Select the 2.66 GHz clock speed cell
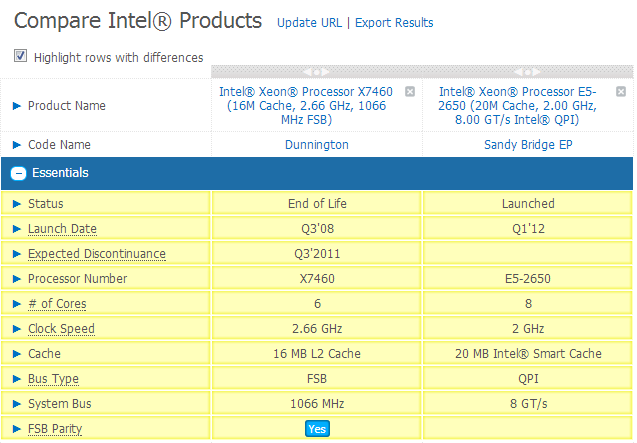 point(316,328)
